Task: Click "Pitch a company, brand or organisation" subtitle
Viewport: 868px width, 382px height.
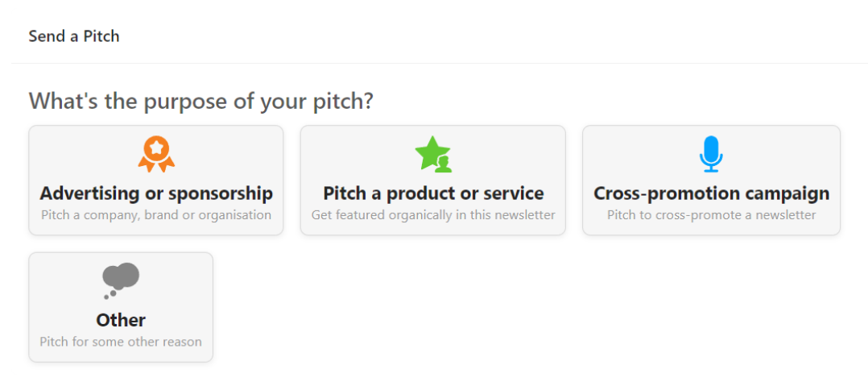Action: click(x=156, y=215)
